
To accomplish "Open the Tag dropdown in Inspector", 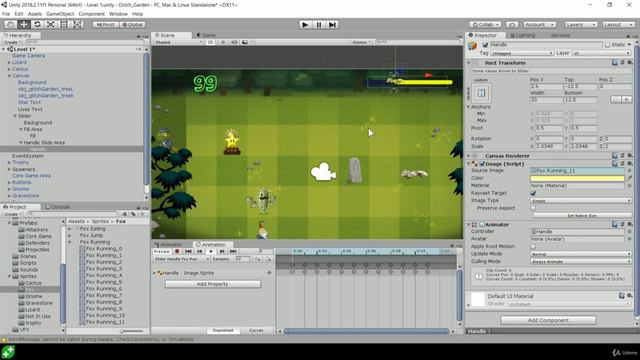I will pyautogui.click(x=522, y=53).
